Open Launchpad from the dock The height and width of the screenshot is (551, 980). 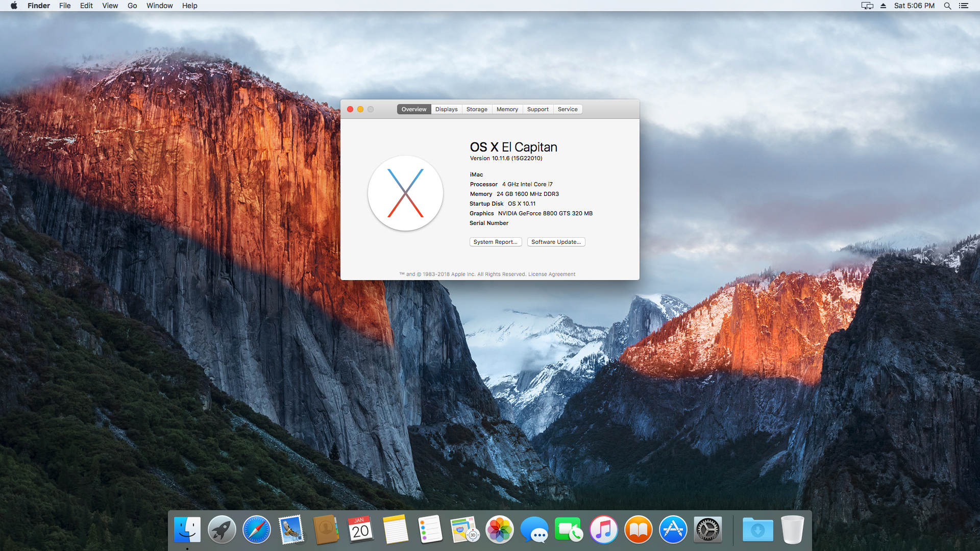(222, 530)
